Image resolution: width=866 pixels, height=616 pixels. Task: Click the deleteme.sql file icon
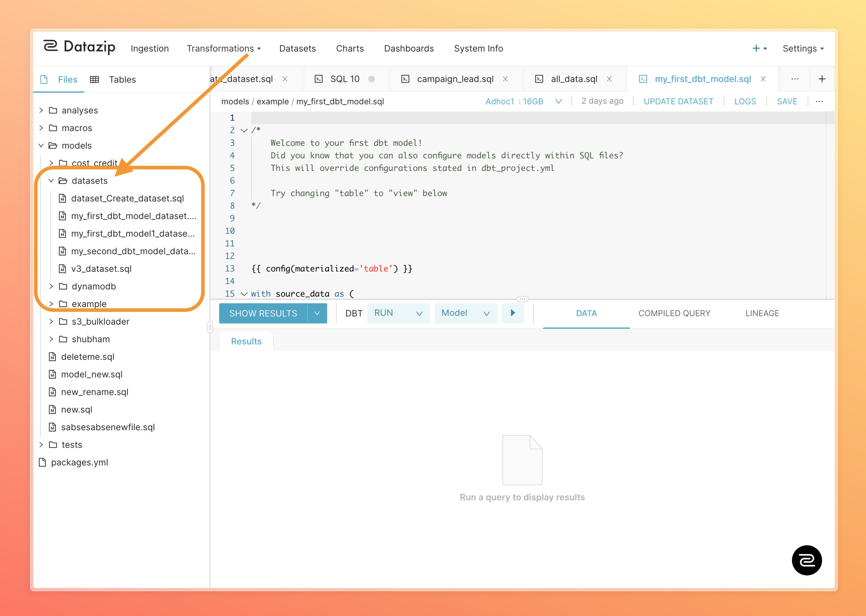pyautogui.click(x=53, y=357)
